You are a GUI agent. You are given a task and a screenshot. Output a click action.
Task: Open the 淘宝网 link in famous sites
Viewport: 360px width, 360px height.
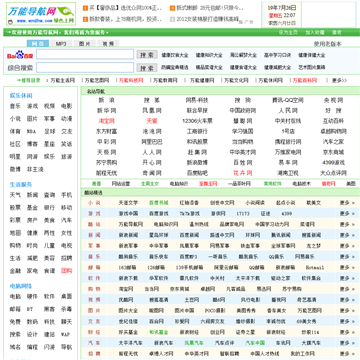[x=106, y=121]
